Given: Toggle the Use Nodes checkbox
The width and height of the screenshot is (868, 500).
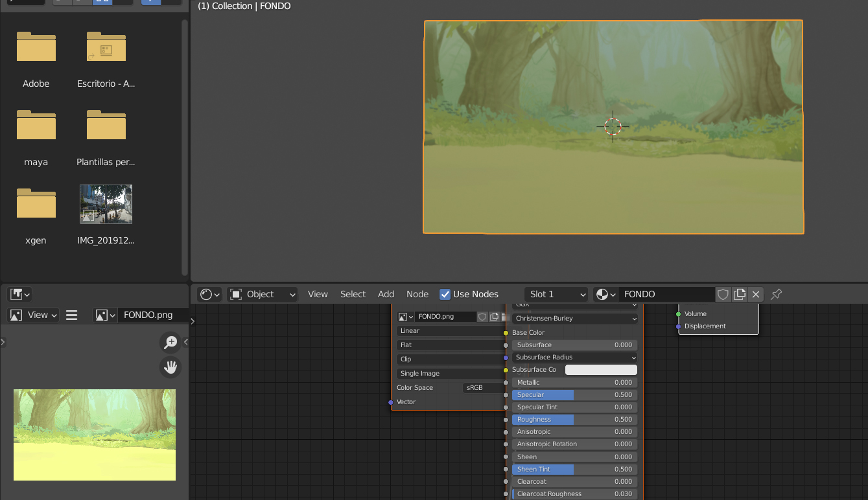Looking at the screenshot, I should (445, 295).
